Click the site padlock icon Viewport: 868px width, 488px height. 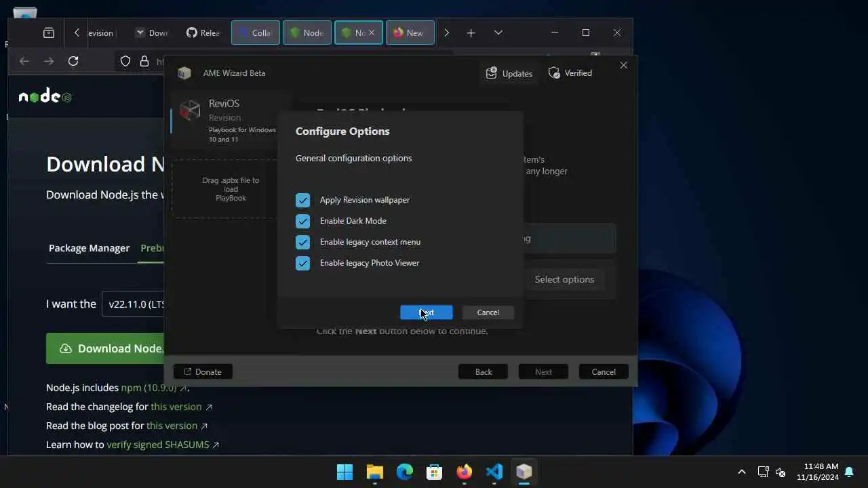pyautogui.click(x=144, y=61)
